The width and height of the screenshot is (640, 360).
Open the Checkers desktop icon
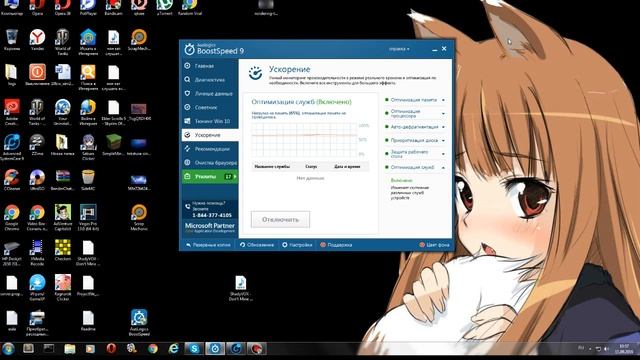[62, 250]
